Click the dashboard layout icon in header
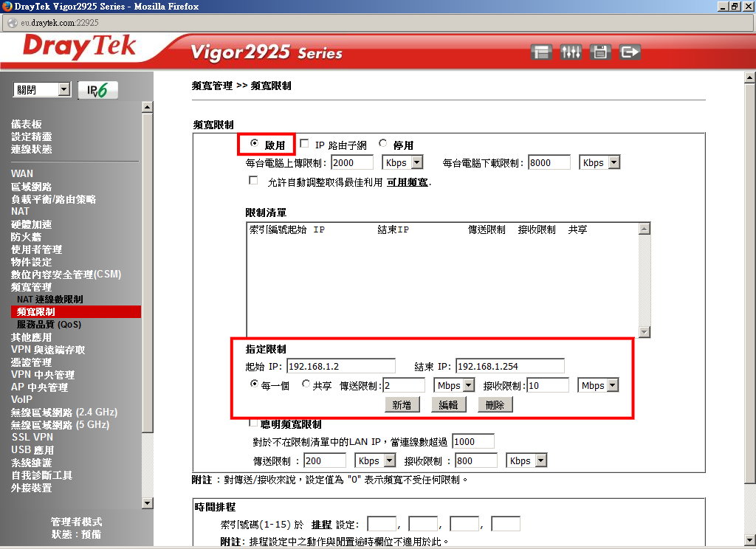Viewport: 756px width, 549px height. pyautogui.click(x=542, y=52)
